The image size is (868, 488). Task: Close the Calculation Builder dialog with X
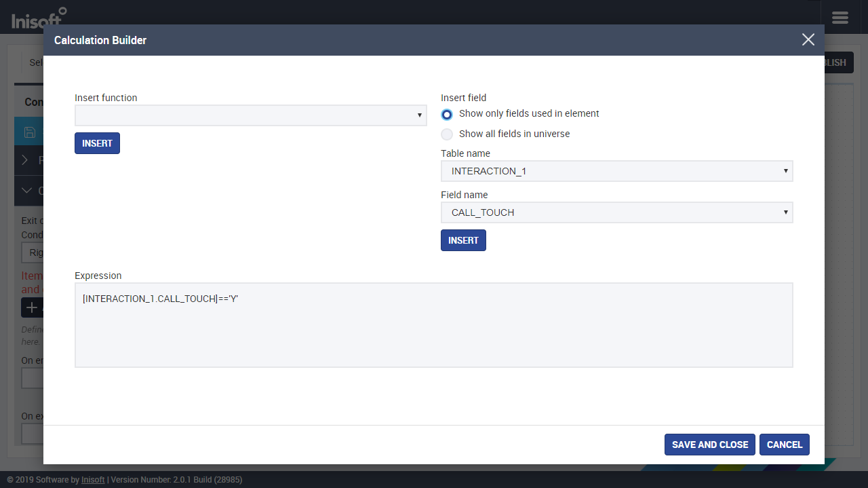click(808, 40)
